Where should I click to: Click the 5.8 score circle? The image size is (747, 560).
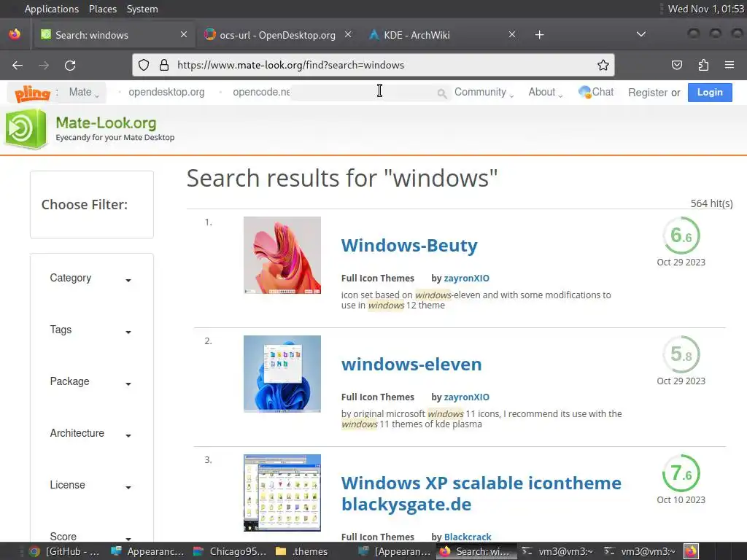pos(681,354)
